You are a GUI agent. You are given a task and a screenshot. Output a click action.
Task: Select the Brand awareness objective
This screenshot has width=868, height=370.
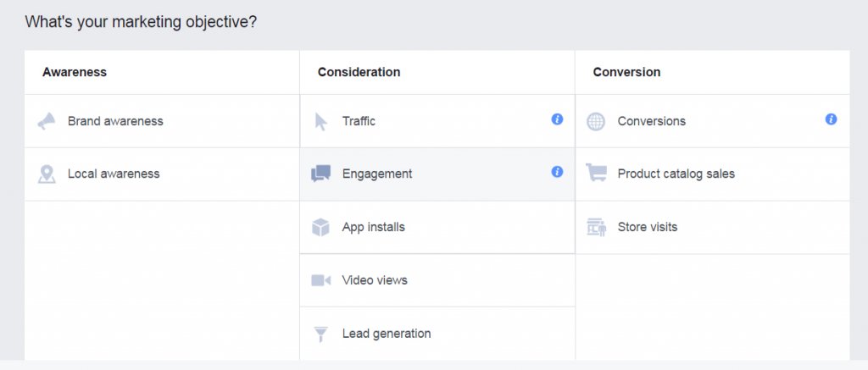(115, 121)
